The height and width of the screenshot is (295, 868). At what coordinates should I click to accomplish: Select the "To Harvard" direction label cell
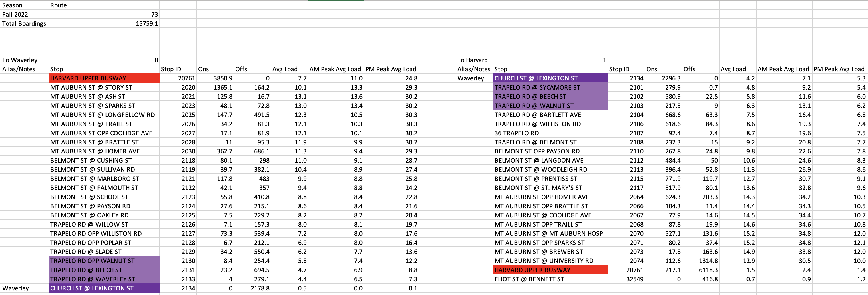pyautogui.click(x=474, y=60)
